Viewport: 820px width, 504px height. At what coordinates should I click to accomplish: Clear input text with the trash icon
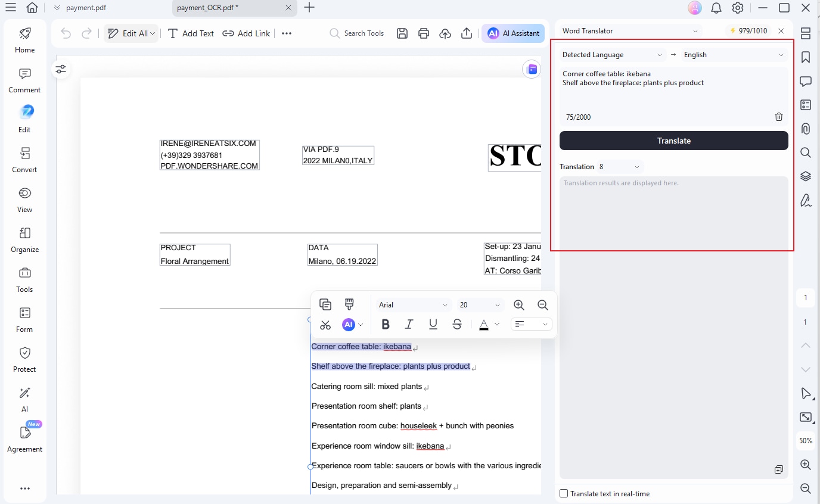[x=779, y=117]
